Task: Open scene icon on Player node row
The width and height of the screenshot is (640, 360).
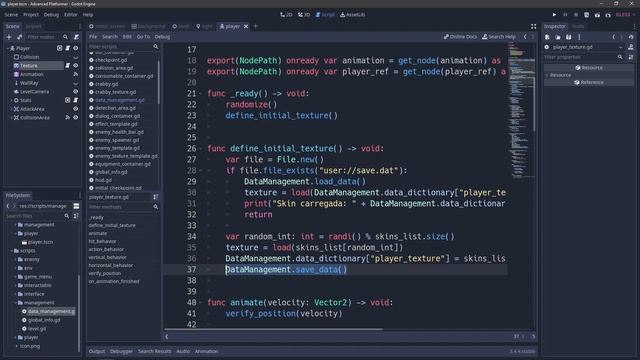Action: click(x=60, y=48)
